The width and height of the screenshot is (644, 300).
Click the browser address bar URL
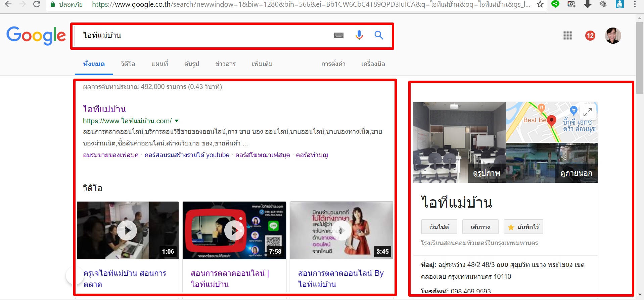311,4
